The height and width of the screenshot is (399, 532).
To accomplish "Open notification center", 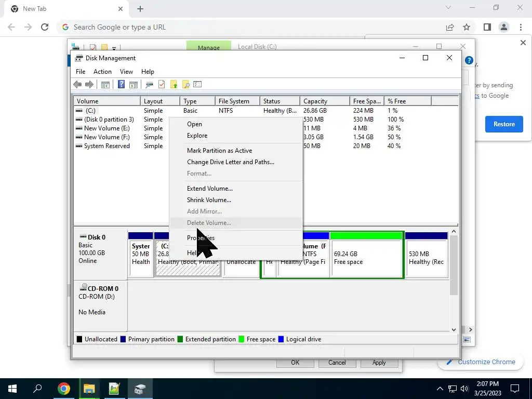I will pos(515,389).
